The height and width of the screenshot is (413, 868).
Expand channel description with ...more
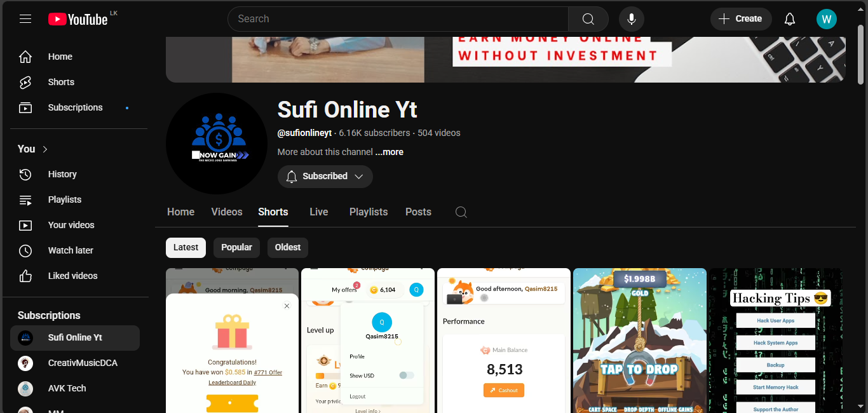point(389,152)
